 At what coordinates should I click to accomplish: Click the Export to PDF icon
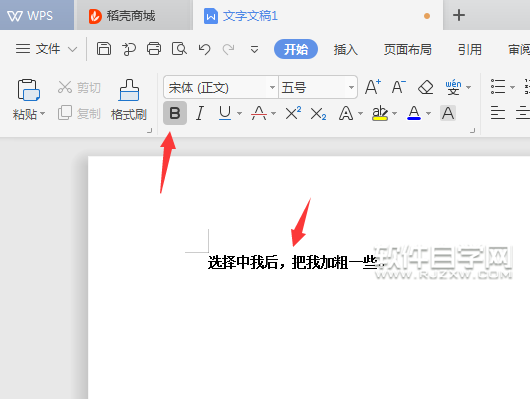(x=129, y=49)
